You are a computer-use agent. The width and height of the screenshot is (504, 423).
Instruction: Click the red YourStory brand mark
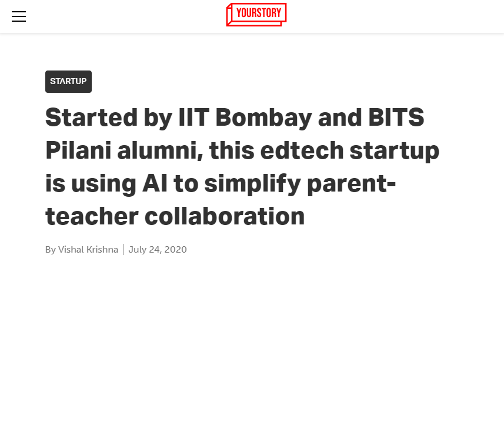coord(256,14)
